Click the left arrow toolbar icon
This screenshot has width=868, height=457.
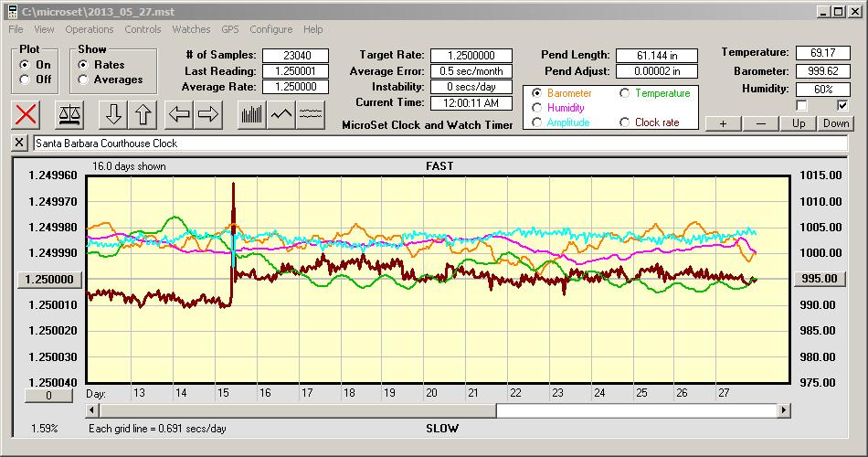point(179,115)
